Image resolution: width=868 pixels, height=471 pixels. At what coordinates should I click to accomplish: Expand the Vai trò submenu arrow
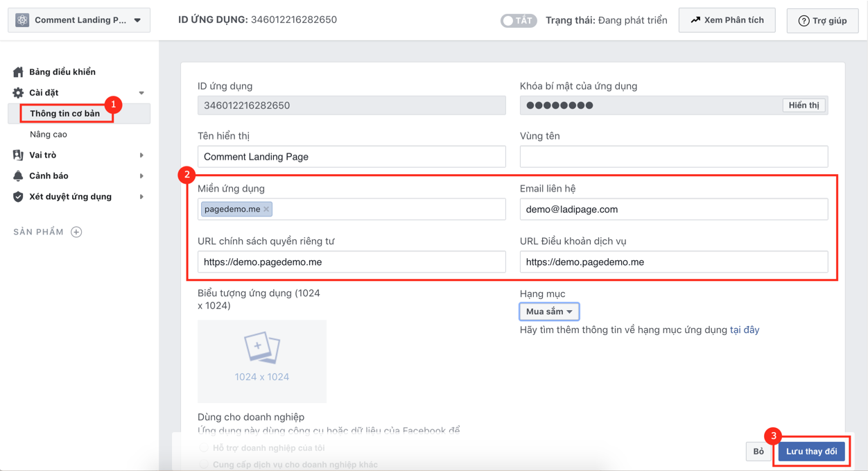(141, 155)
